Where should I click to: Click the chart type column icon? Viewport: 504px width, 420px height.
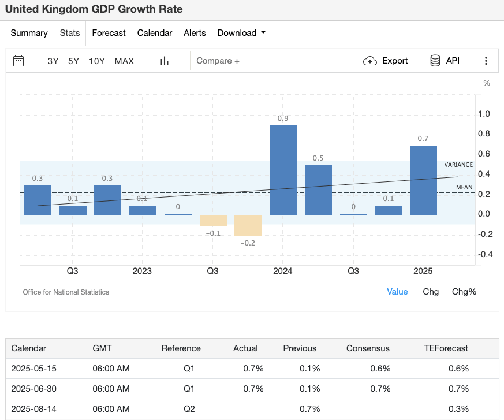(x=164, y=60)
